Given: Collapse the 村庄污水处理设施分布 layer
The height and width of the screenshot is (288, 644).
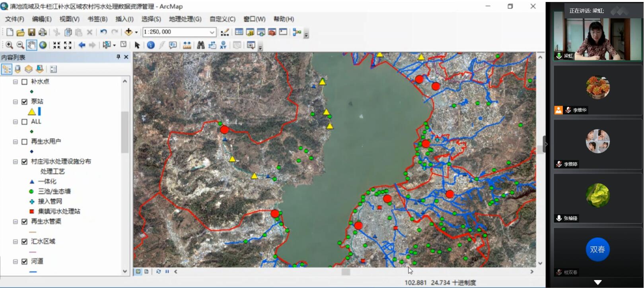Looking at the screenshot, I should click(15, 162).
